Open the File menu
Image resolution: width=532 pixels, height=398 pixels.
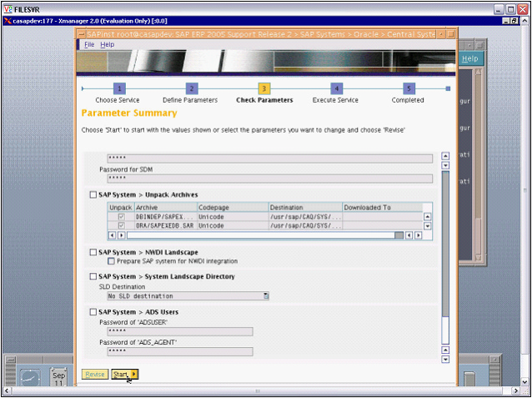[89, 44]
